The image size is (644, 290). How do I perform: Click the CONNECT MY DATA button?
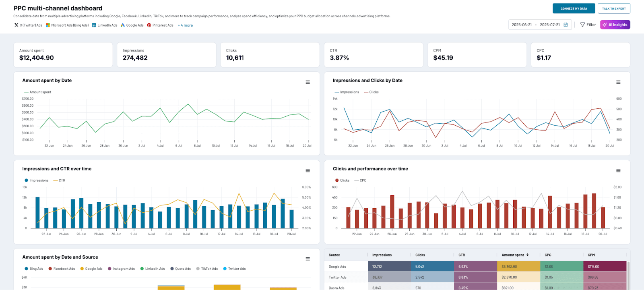click(x=574, y=8)
